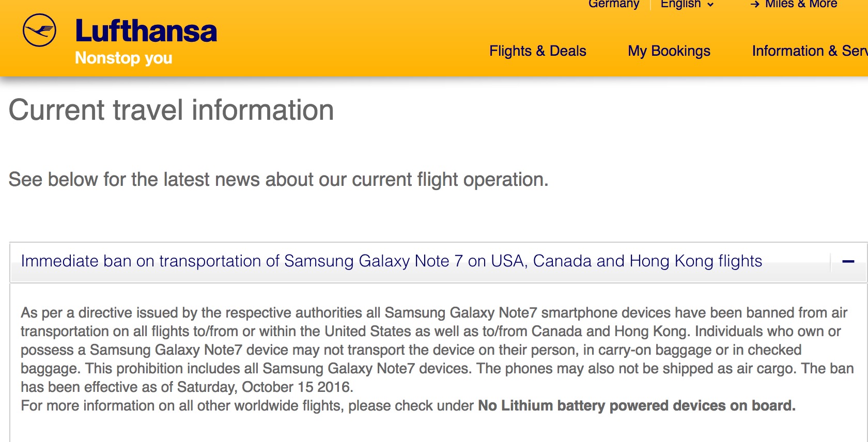Viewport: 868px width, 442px height.
Task: Click the chevron next to English
Action: (x=710, y=5)
